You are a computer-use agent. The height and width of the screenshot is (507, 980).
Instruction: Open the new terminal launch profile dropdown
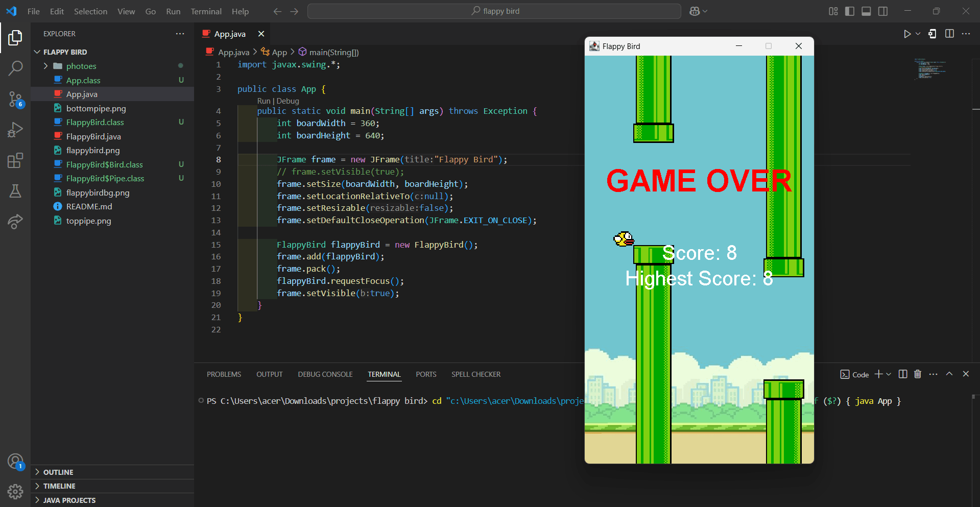(x=889, y=374)
